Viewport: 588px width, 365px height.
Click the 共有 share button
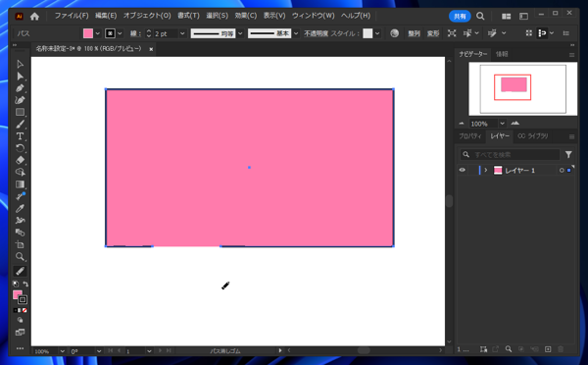460,16
